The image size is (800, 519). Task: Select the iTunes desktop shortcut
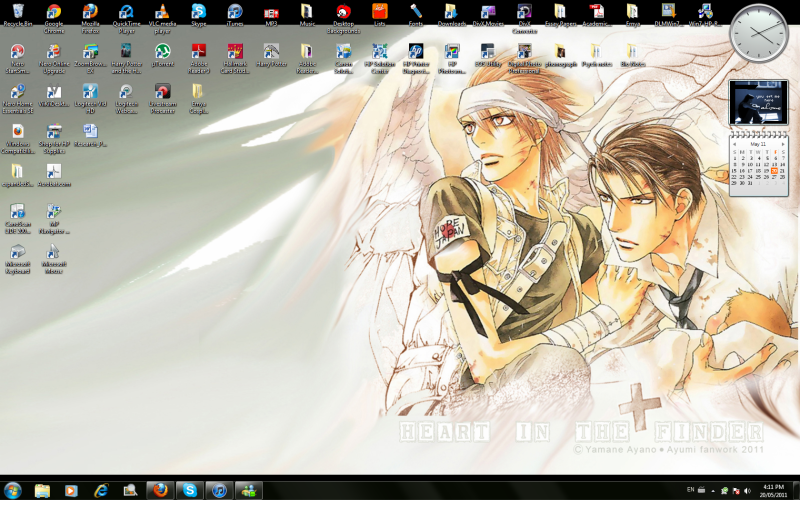click(x=235, y=15)
